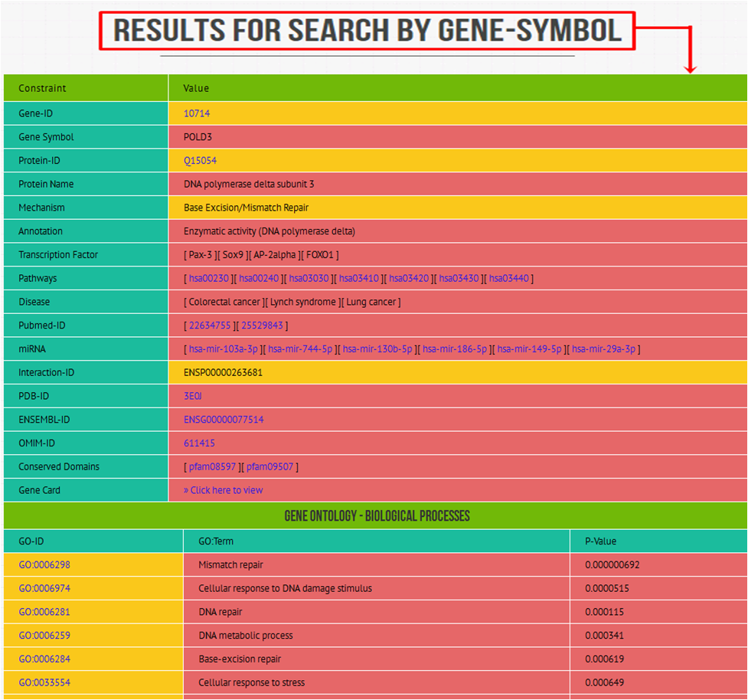
Task: Open pathway hsa03430 link
Action: click(459, 278)
